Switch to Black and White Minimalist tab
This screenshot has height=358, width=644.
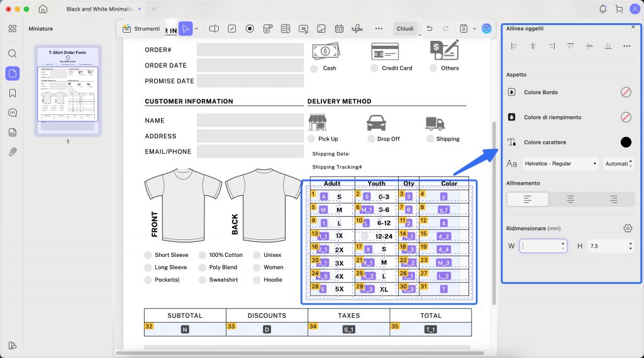coord(100,9)
